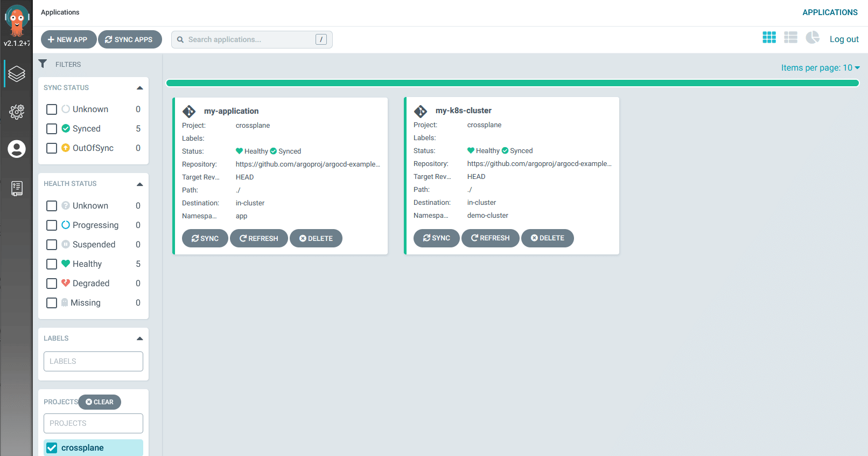Click the demo-cluster namespace value
The height and width of the screenshot is (456, 868).
[487, 216]
